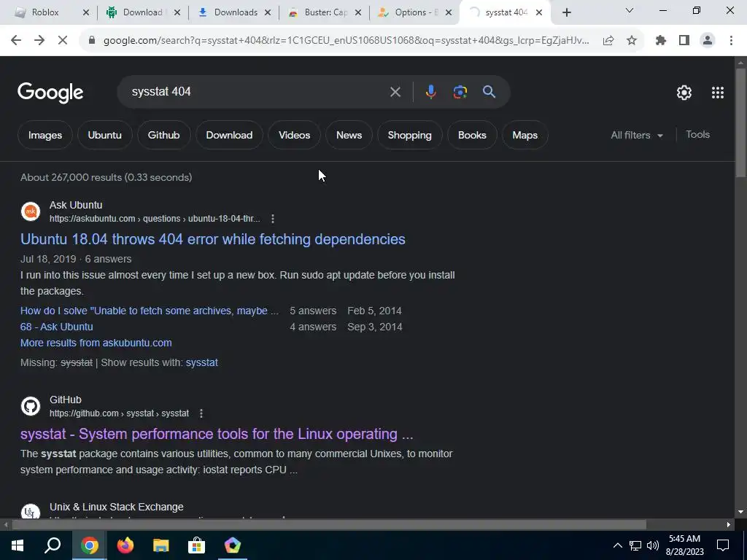
Task: Open Windows Start menu
Action: coord(18,545)
